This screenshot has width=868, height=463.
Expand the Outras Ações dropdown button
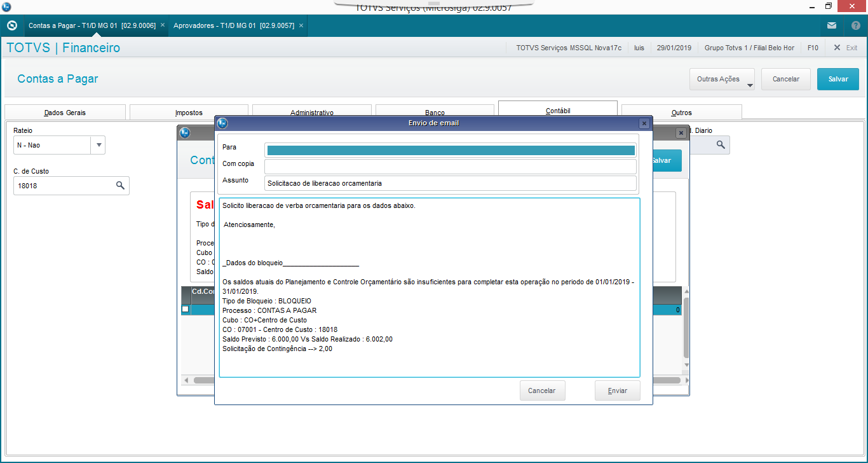(722, 79)
